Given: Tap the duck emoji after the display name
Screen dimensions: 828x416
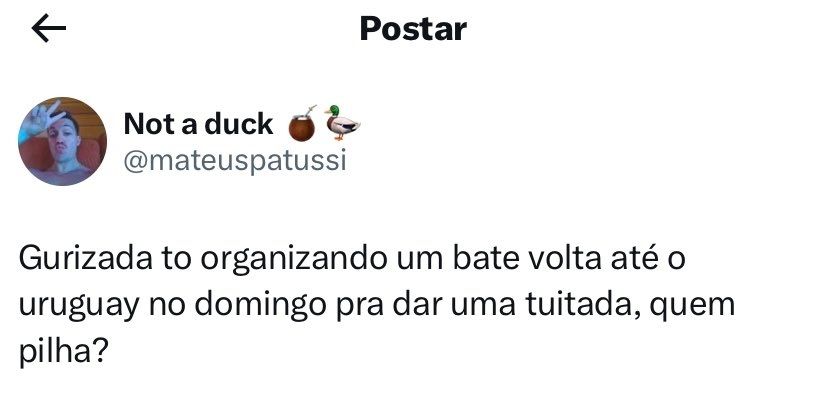Looking at the screenshot, I should point(342,123).
